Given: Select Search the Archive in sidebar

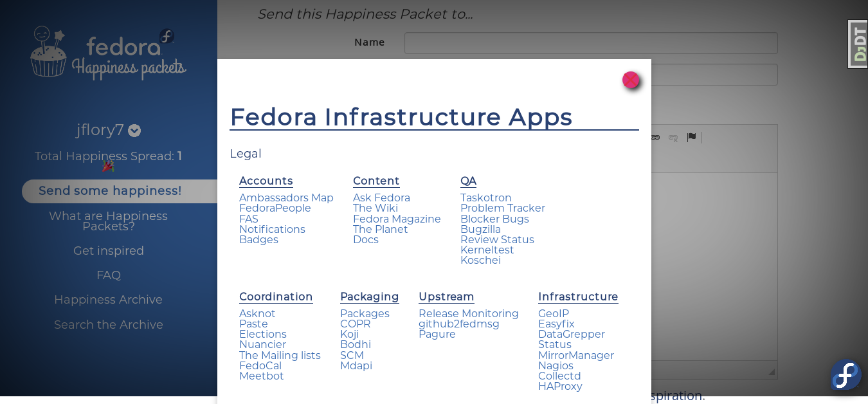Looking at the screenshot, I should coord(109,325).
